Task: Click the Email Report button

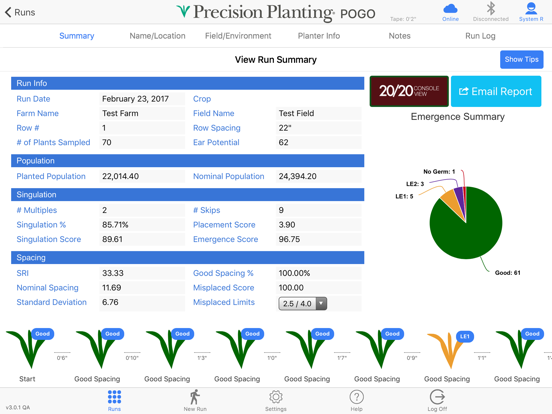Action: point(496,91)
